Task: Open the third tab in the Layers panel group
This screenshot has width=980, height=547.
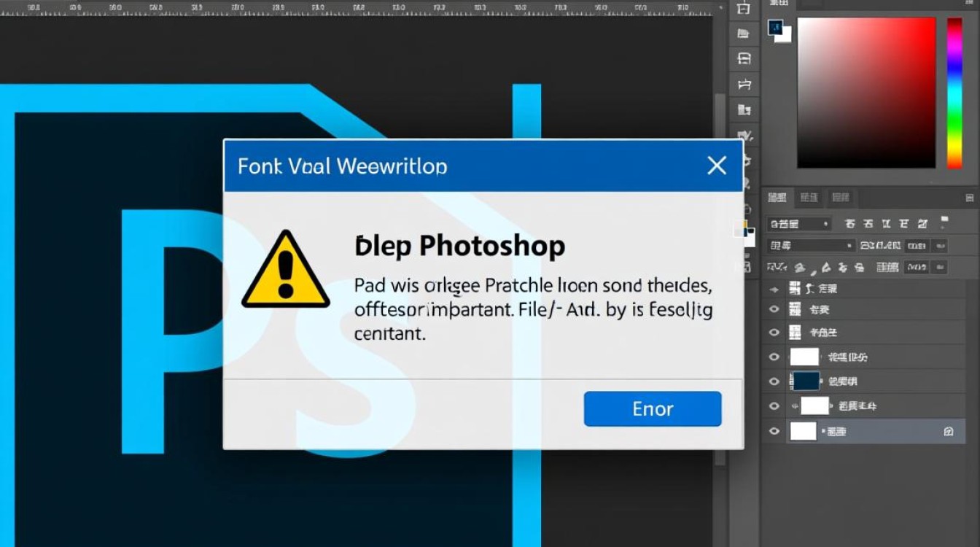Action: (x=841, y=197)
